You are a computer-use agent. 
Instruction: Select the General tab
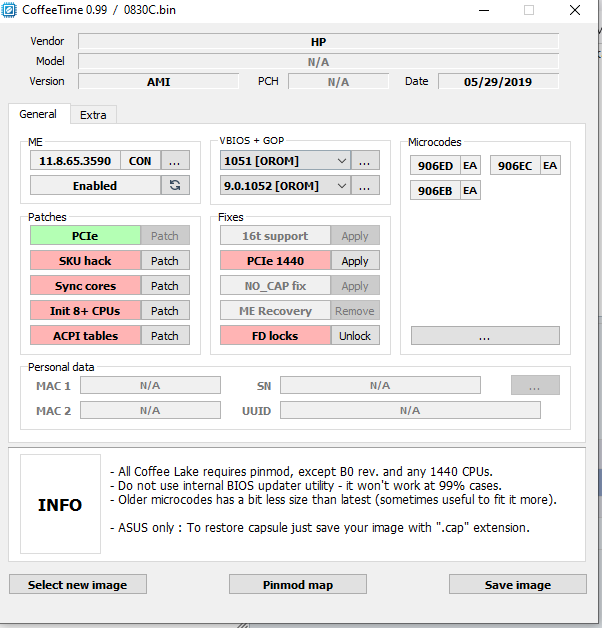click(38, 114)
